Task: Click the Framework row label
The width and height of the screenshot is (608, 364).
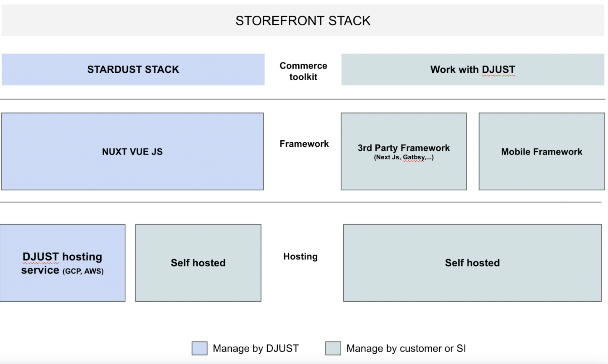Action: (x=304, y=144)
